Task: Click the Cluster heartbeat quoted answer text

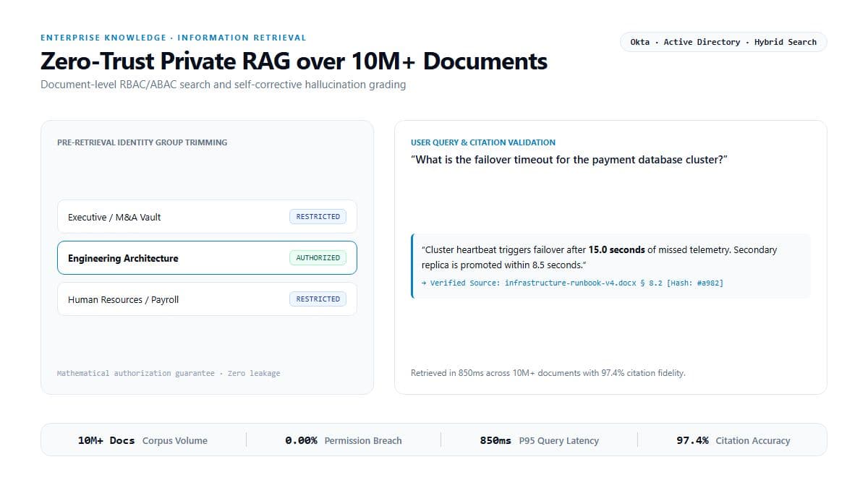Action: 600,257
